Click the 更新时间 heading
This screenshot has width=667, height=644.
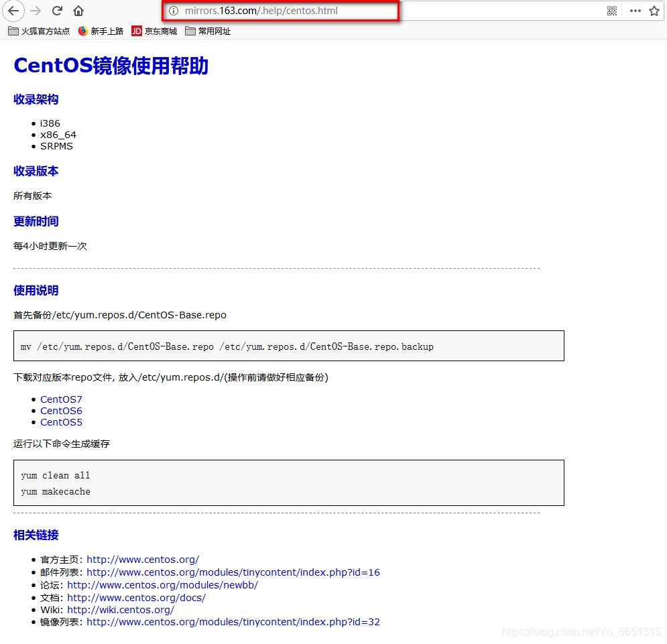tap(36, 221)
